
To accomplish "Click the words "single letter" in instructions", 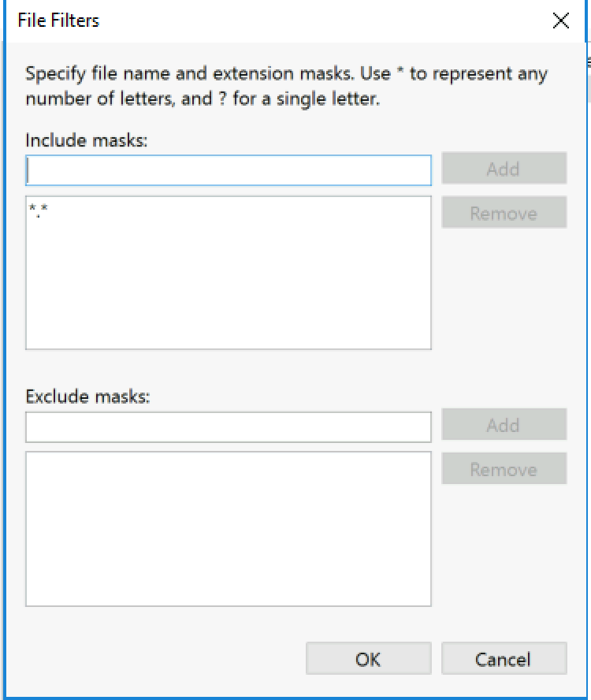I will (x=327, y=99).
